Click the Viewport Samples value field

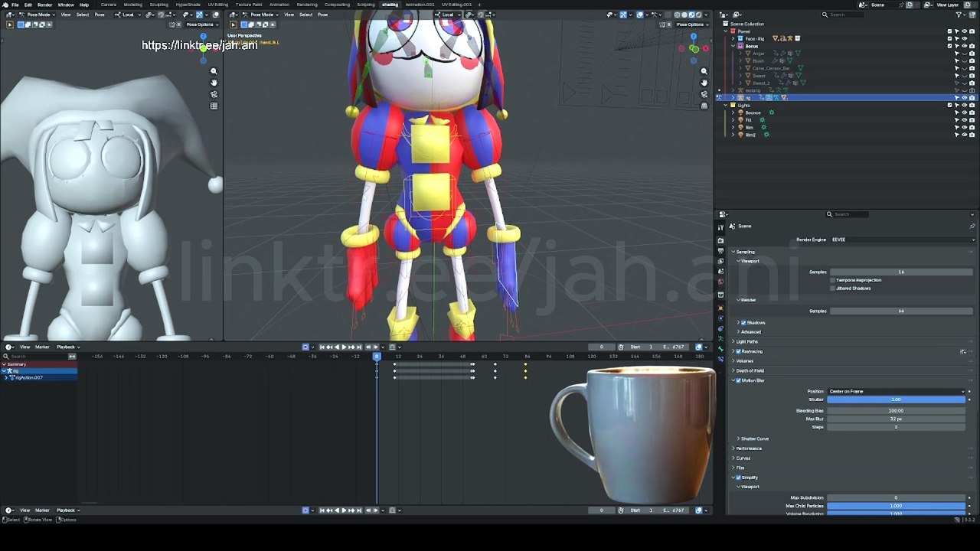902,272
